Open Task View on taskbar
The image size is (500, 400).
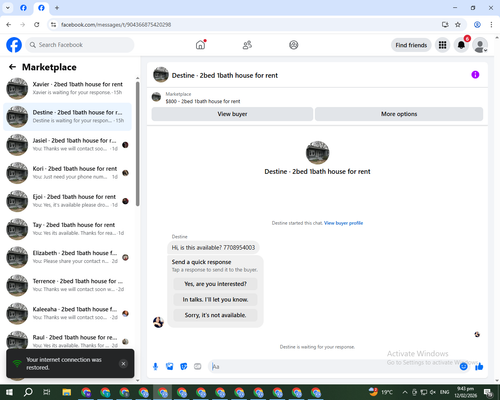click(x=47, y=392)
